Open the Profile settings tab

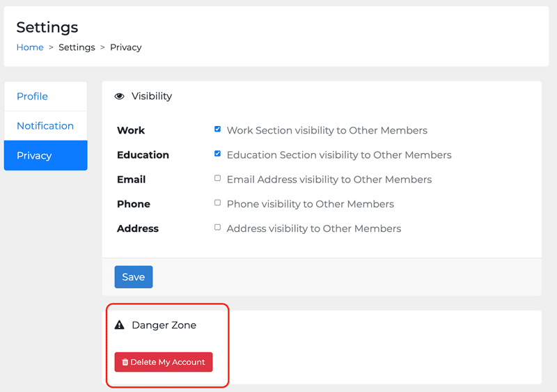tap(33, 96)
